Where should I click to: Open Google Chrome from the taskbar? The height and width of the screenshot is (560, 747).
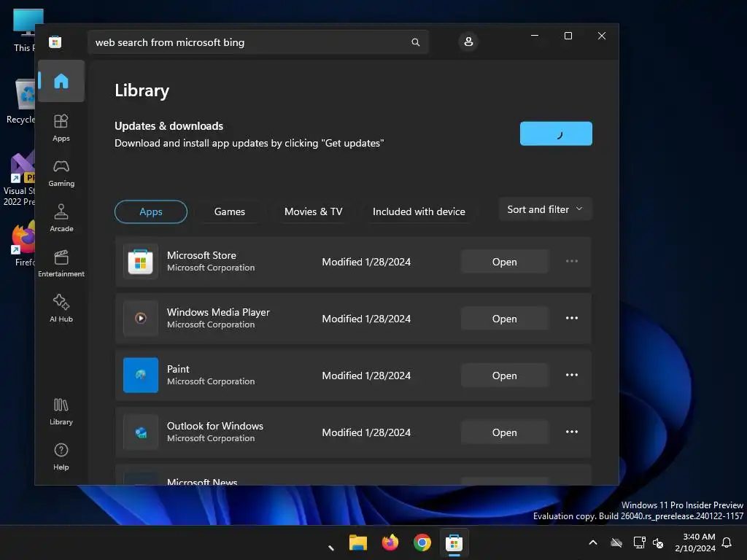pyautogui.click(x=422, y=542)
